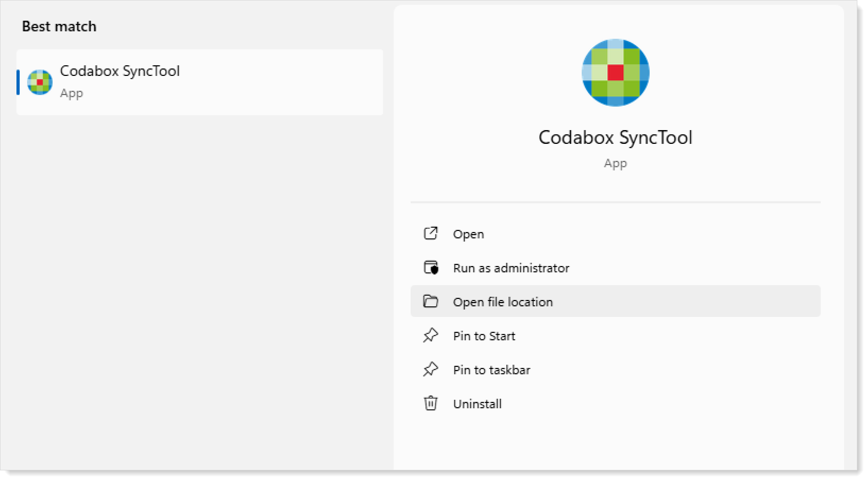Click the App label under the large logo

[616, 164]
